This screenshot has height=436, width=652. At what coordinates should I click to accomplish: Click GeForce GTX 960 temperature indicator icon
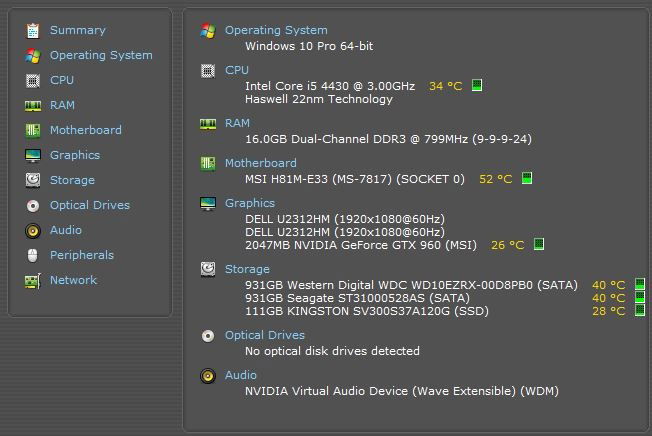click(x=539, y=245)
